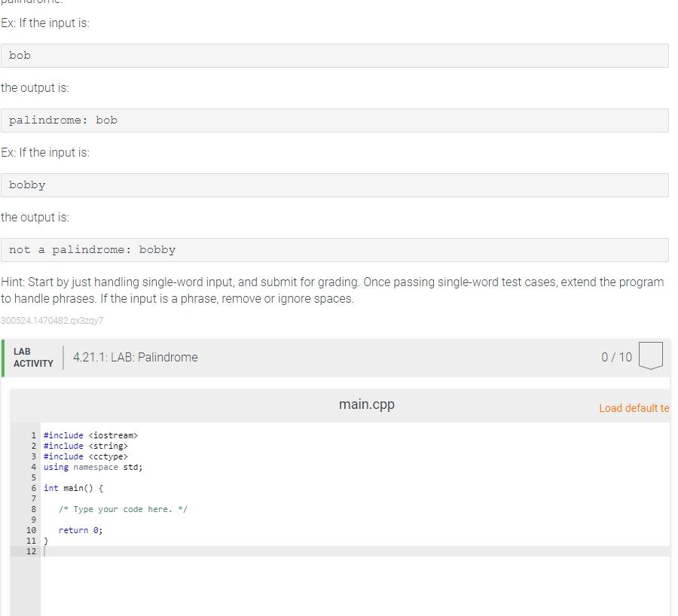Select the main.cpp tab
This screenshot has width=678, height=616.
tap(367, 404)
